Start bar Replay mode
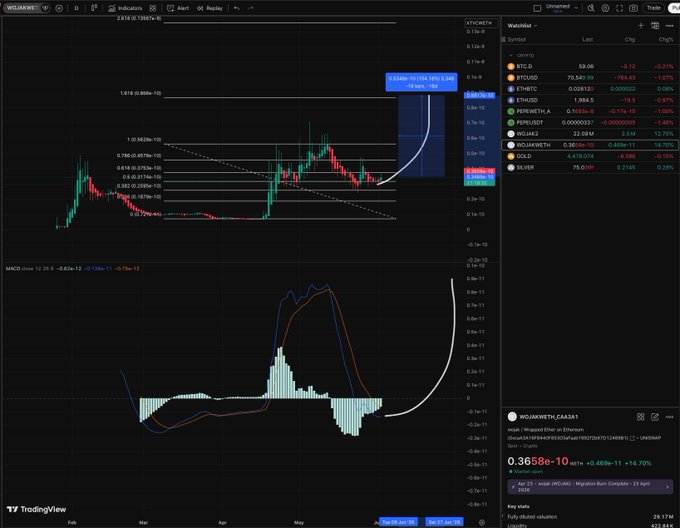 (210, 8)
